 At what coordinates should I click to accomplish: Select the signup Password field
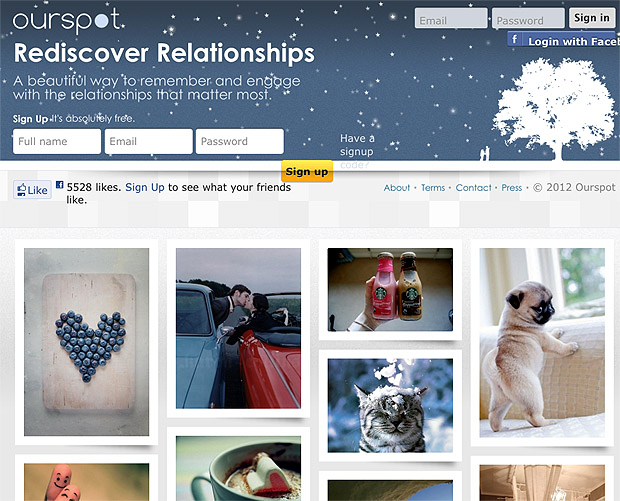point(240,141)
